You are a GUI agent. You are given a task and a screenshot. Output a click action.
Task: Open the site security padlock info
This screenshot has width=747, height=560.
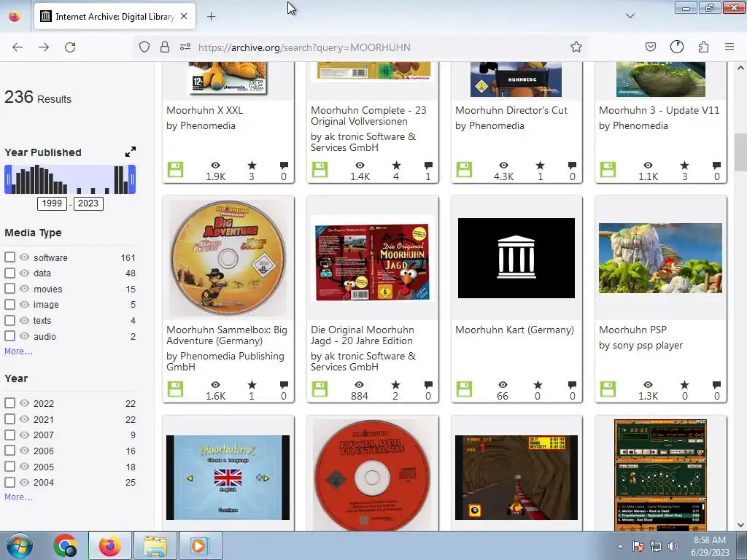coord(165,47)
